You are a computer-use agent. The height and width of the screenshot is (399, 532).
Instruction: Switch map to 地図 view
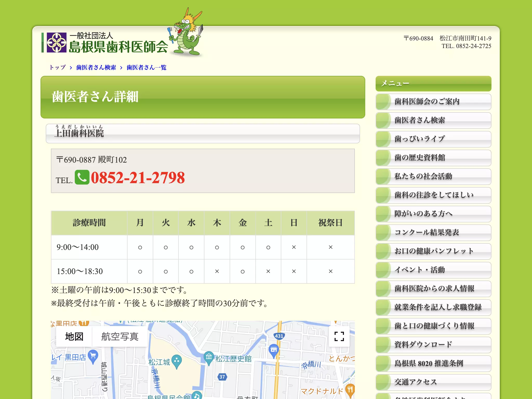pos(74,336)
